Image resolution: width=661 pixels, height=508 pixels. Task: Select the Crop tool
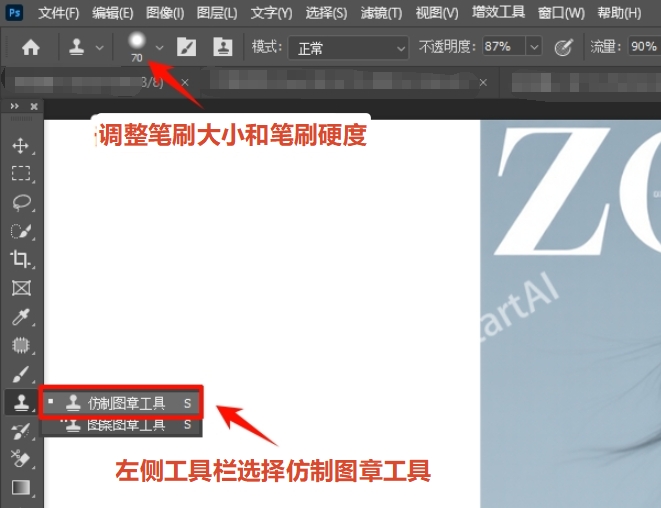[x=20, y=259]
